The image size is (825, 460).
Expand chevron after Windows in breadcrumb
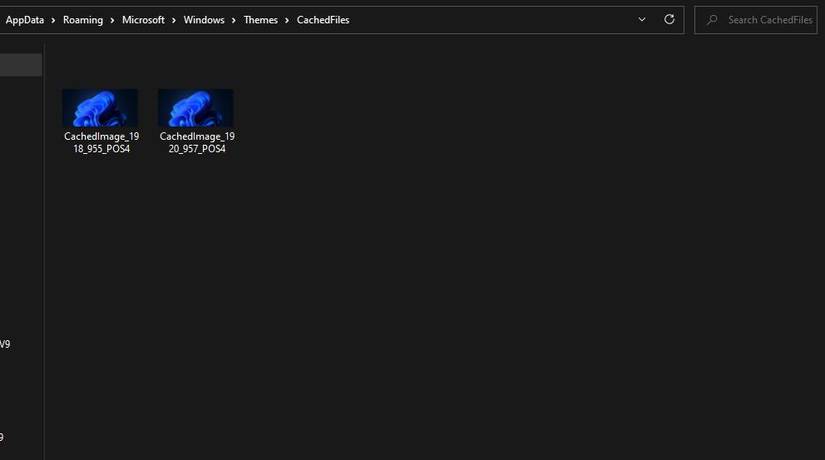coord(234,20)
